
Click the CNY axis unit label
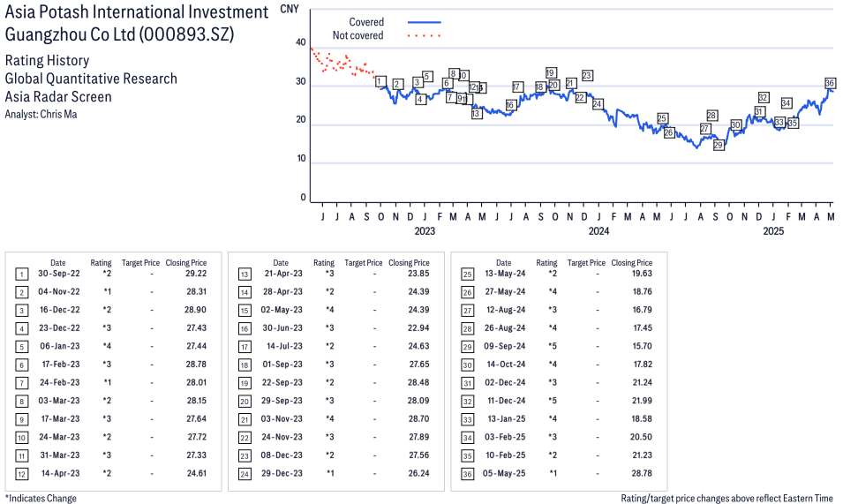coord(290,9)
